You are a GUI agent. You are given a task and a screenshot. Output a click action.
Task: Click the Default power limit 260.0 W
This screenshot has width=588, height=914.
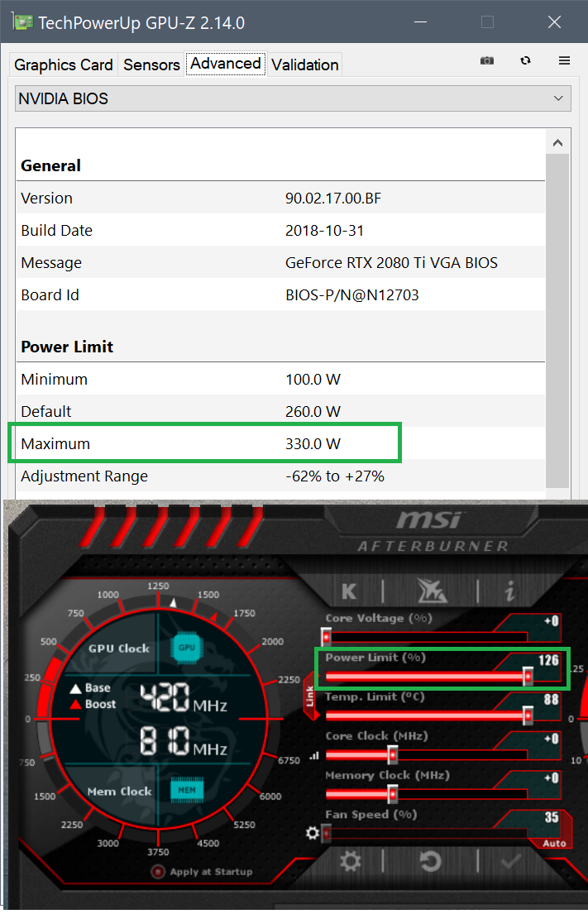click(313, 412)
